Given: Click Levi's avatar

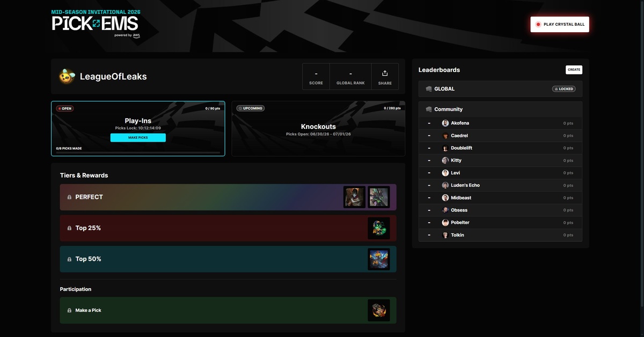Looking at the screenshot, I should 445,173.
